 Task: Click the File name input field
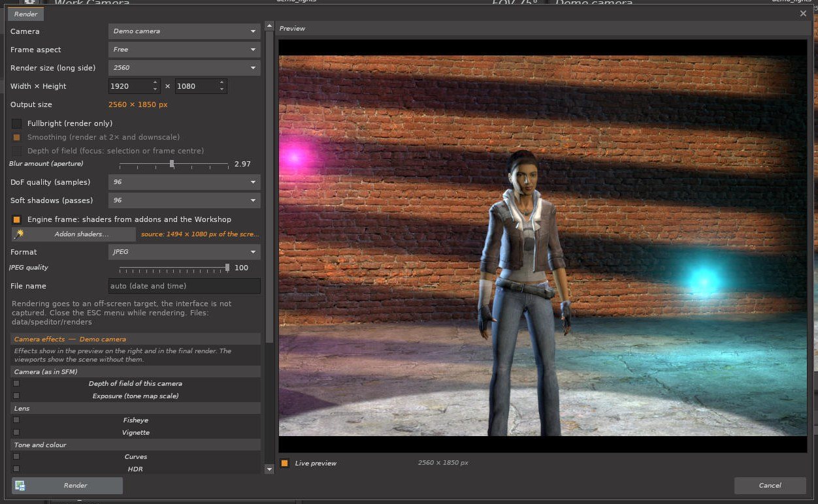click(x=184, y=286)
